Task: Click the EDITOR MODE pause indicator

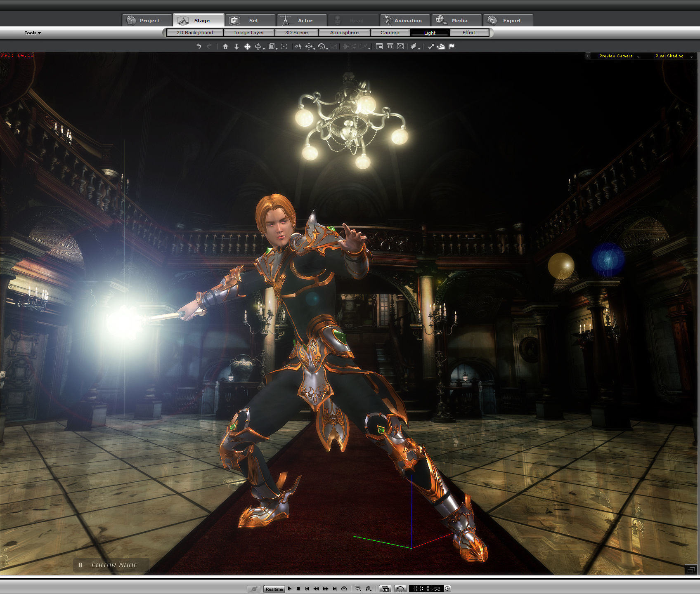Action: 111,565
